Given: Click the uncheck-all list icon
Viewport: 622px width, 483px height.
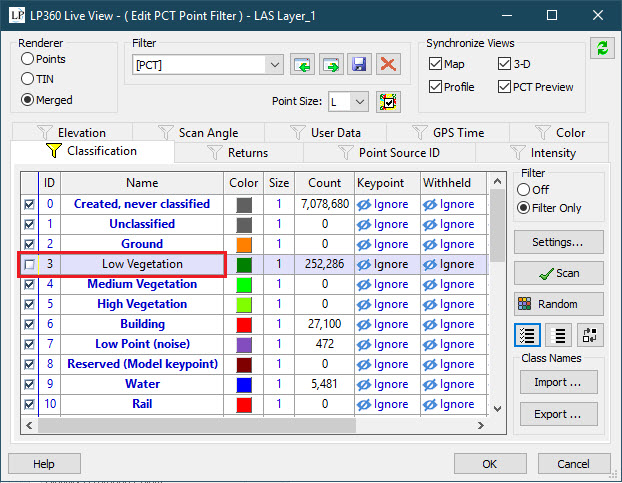Looking at the screenshot, I should coord(559,335).
